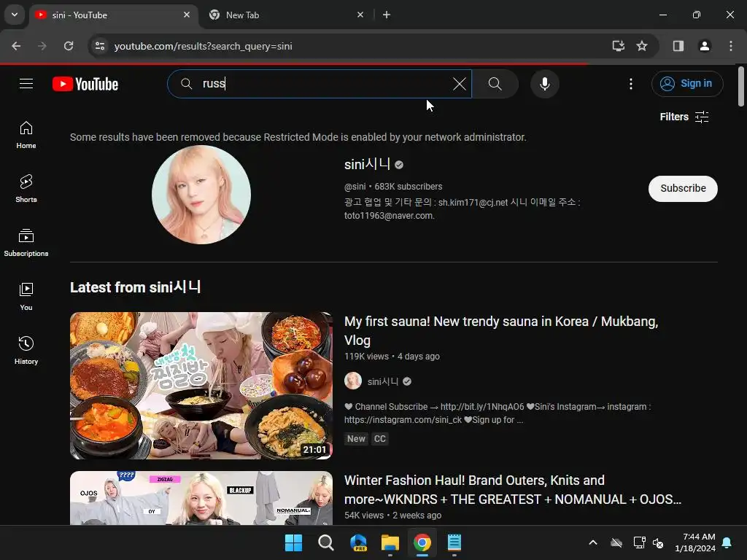
Task: Play the 'My first sauna' video thumbnail
Action: pyautogui.click(x=201, y=386)
